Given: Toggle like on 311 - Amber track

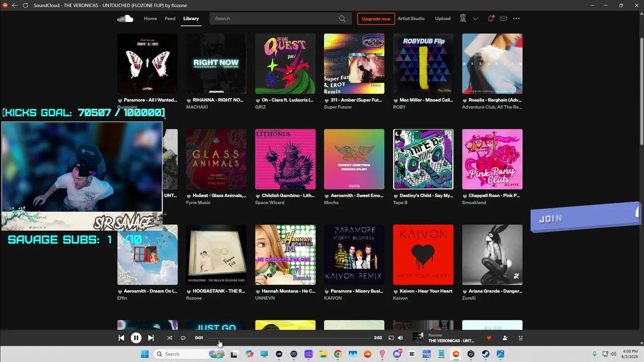Looking at the screenshot, I should click(x=327, y=100).
